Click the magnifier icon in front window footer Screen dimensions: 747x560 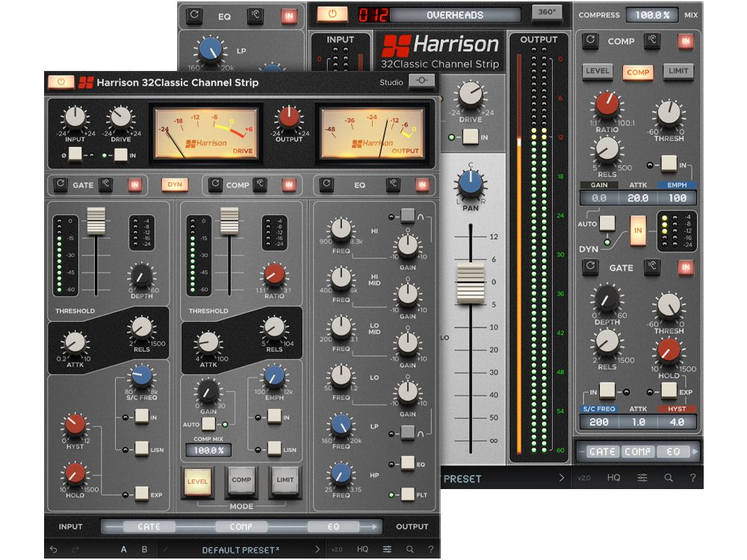click(x=409, y=550)
